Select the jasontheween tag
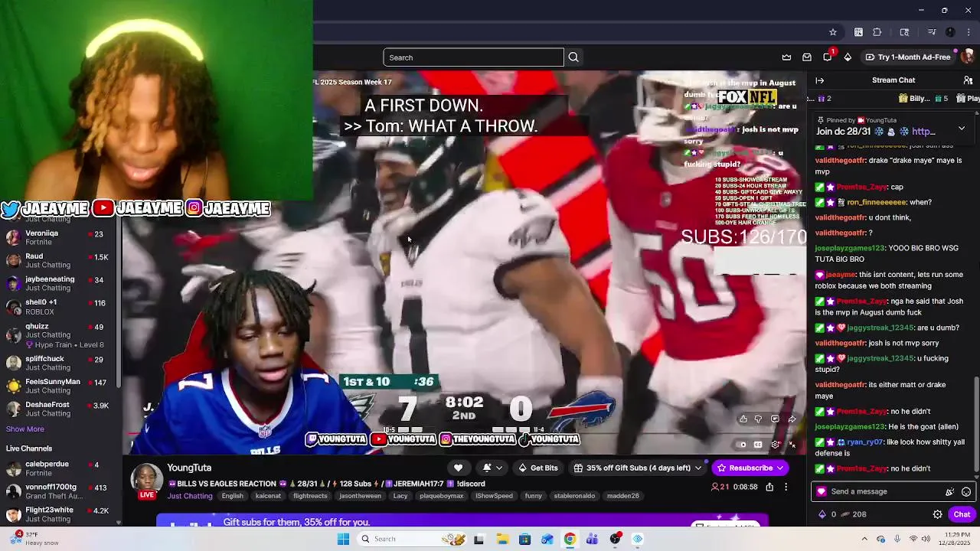The width and height of the screenshot is (980, 551). [x=360, y=496]
